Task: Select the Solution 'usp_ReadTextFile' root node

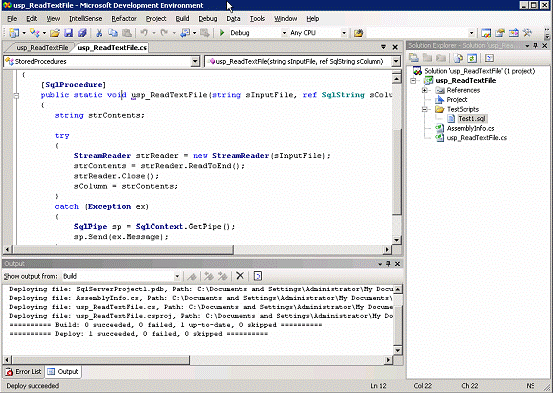Action: [479, 71]
